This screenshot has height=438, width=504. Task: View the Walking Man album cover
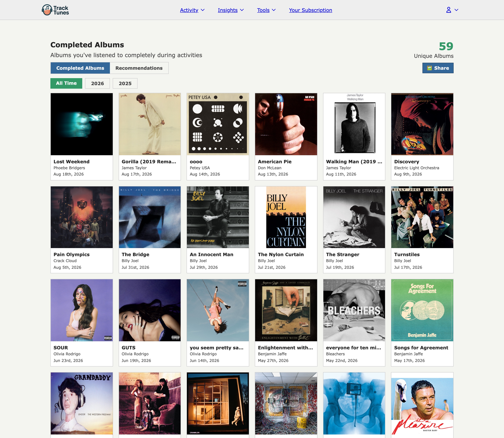[x=354, y=124]
